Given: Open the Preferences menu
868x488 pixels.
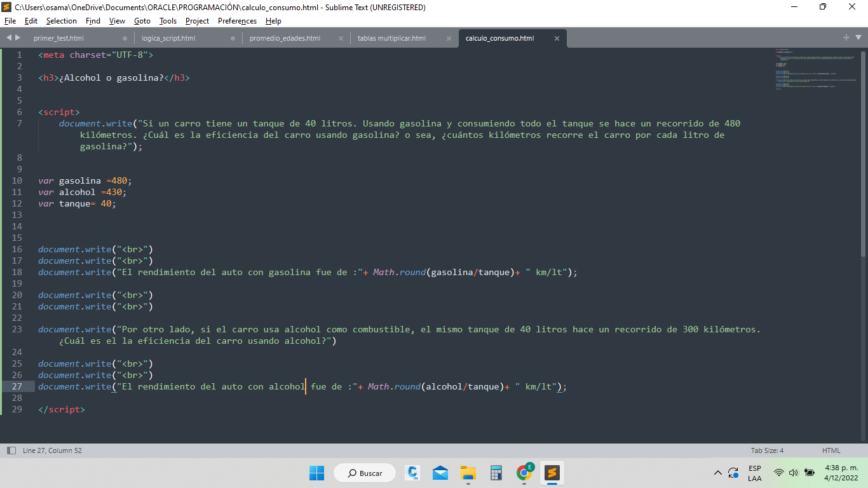Looking at the screenshot, I should pos(237,21).
